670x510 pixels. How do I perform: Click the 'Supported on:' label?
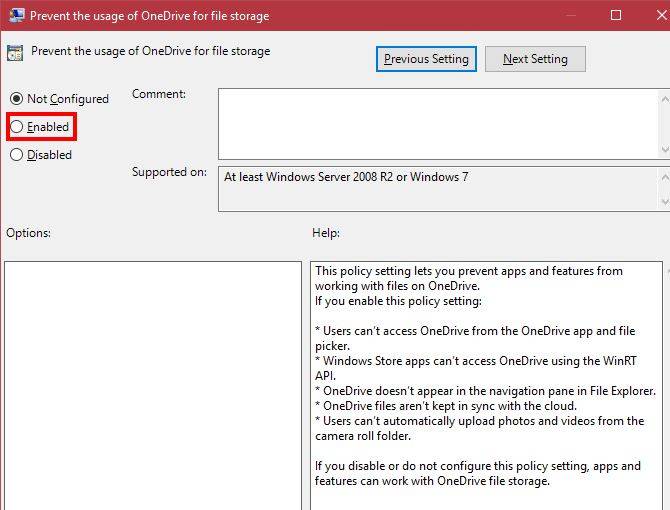coord(169,172)
